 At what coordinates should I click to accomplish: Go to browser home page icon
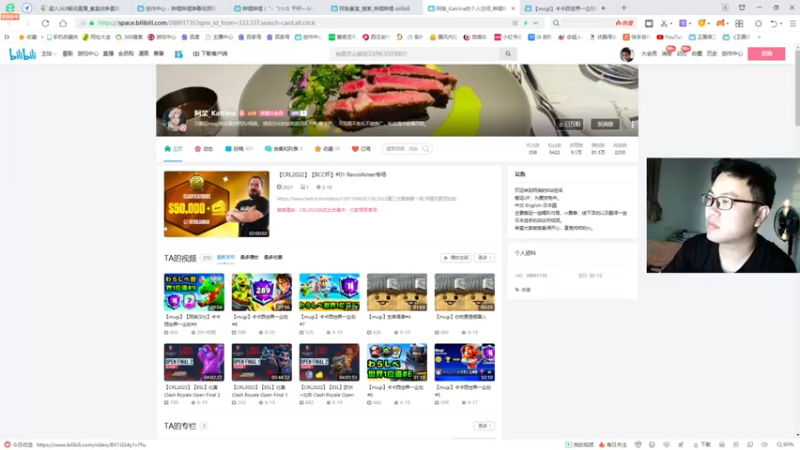(x=63, y=23)
